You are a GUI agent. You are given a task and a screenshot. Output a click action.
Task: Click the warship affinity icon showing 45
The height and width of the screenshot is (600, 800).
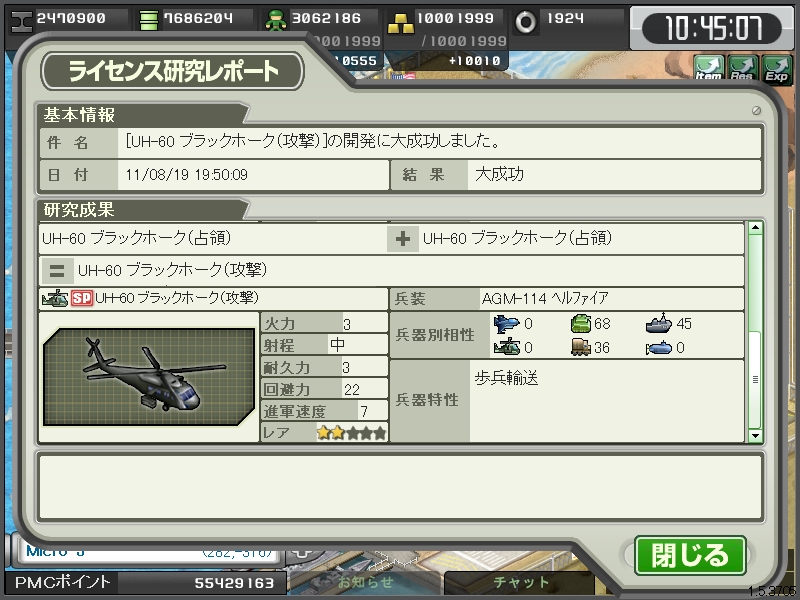659,323
